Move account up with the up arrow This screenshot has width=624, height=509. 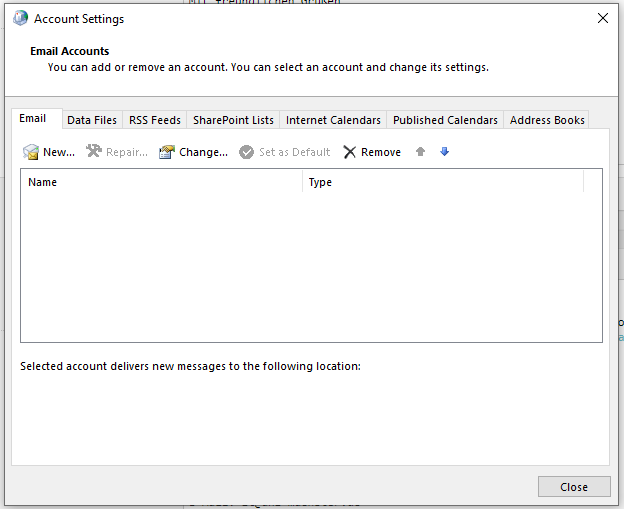420,152
